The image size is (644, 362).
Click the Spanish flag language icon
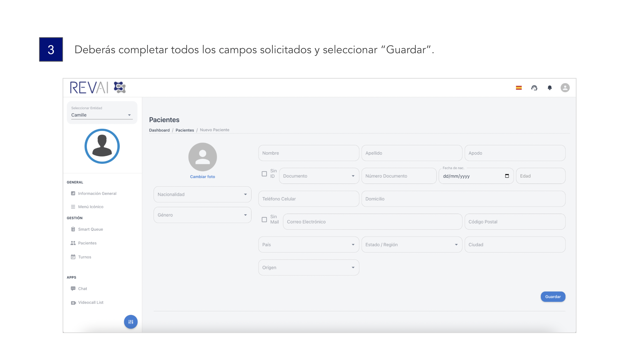(519, 88)
